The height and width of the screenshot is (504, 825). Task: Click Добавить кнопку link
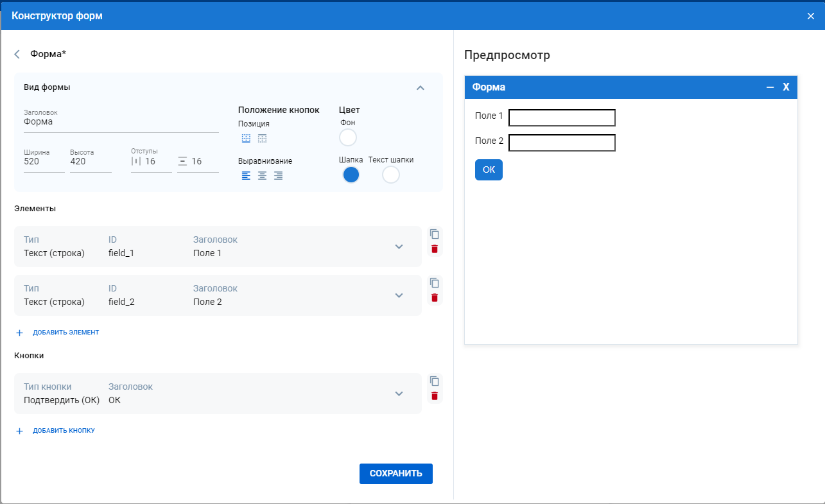coord(64,431)
